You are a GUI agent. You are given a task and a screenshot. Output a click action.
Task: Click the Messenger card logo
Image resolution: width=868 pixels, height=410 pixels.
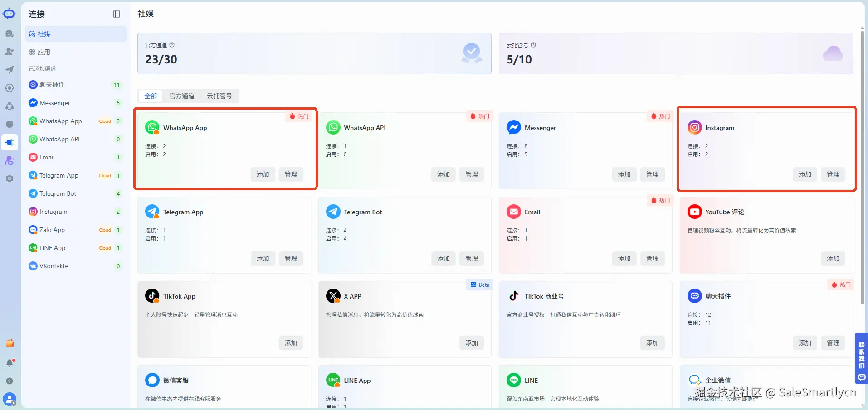513,127
